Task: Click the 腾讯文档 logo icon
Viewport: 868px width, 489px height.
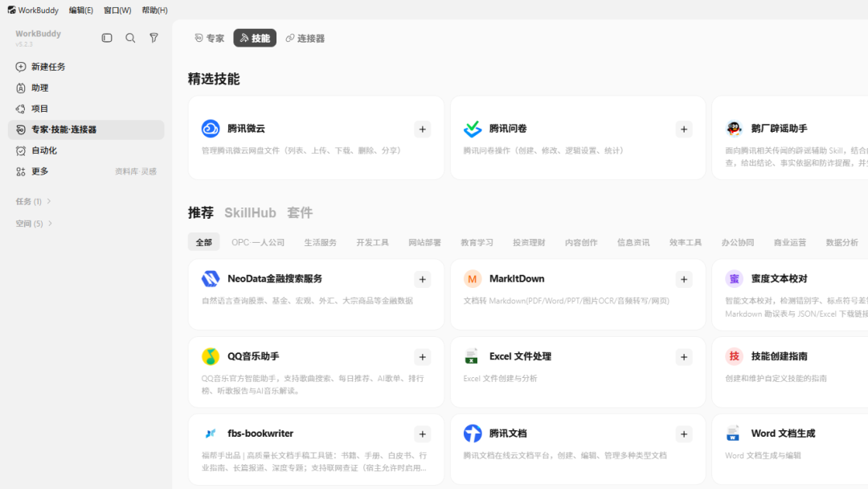Action: (x=473, y=433)
